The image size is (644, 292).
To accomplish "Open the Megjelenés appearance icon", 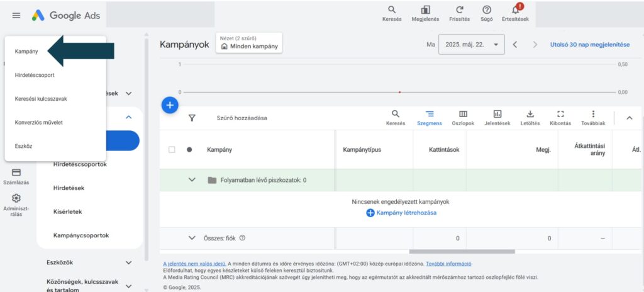I will 426,13.
